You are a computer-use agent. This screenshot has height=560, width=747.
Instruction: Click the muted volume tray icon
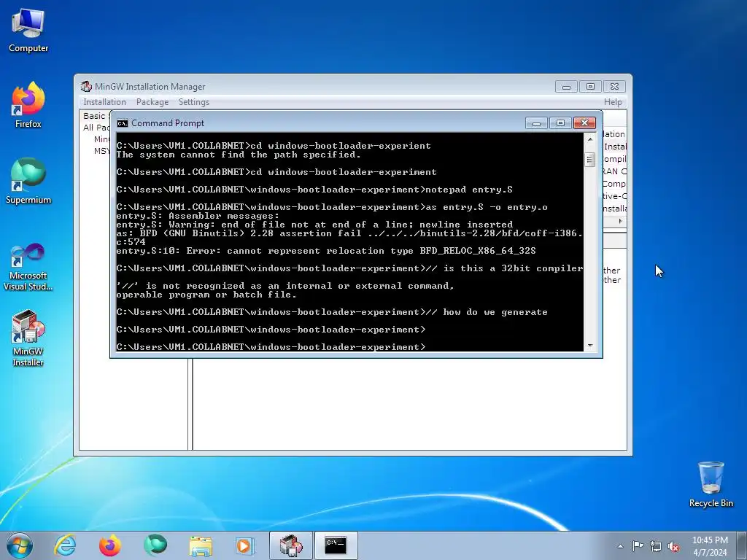coord(673,546)
